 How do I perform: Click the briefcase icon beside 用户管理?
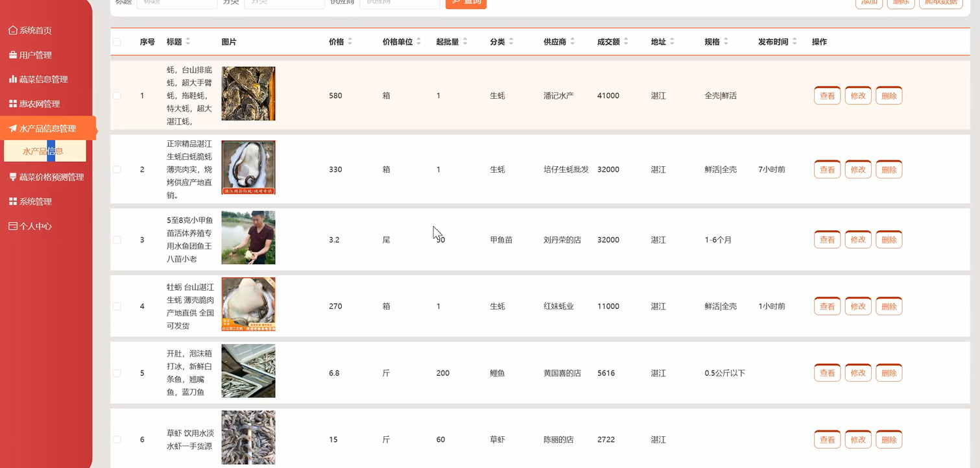[x=13, y=55]
